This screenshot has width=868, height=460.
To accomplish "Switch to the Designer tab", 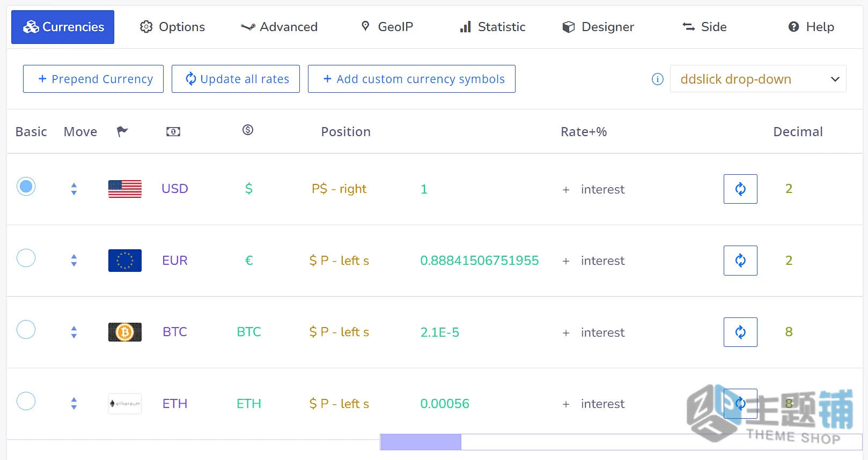I will pyautogui.click(x=598, y=27).
